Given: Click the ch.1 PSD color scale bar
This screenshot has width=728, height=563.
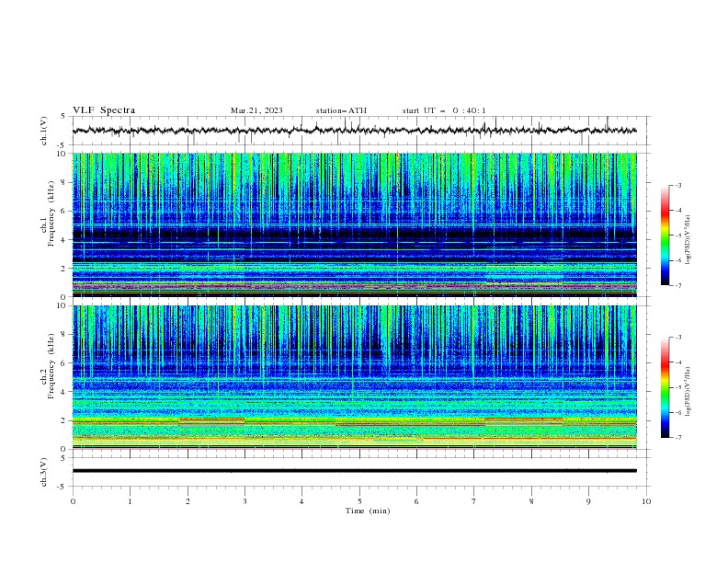Looking at the screenshot, I should [x=665, y=236].
